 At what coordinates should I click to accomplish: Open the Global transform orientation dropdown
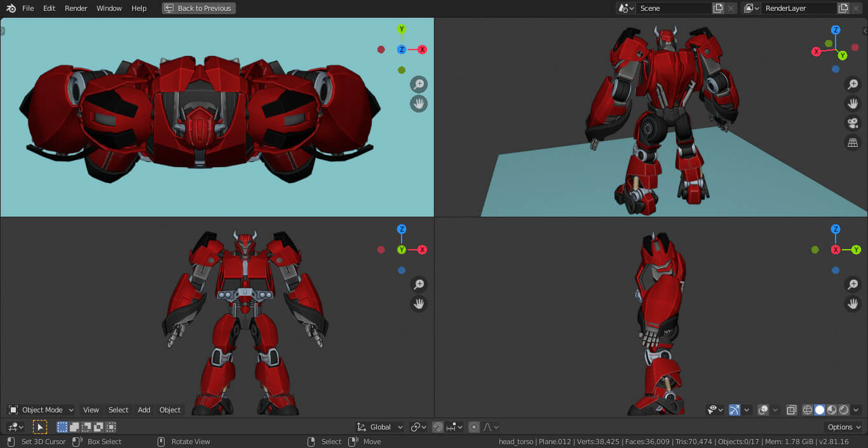point(380,427)
